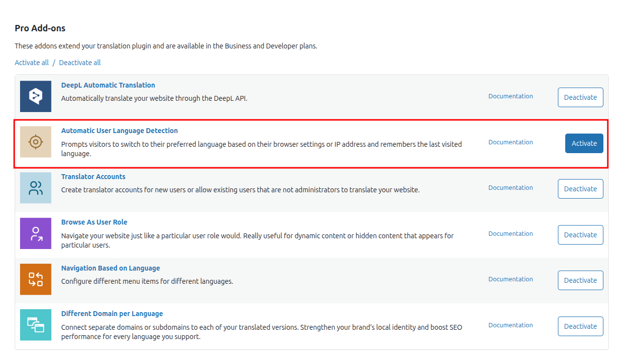622x364 pixels.
Task: Click the Different Domain per Language icon
Action: click(35, 325)
